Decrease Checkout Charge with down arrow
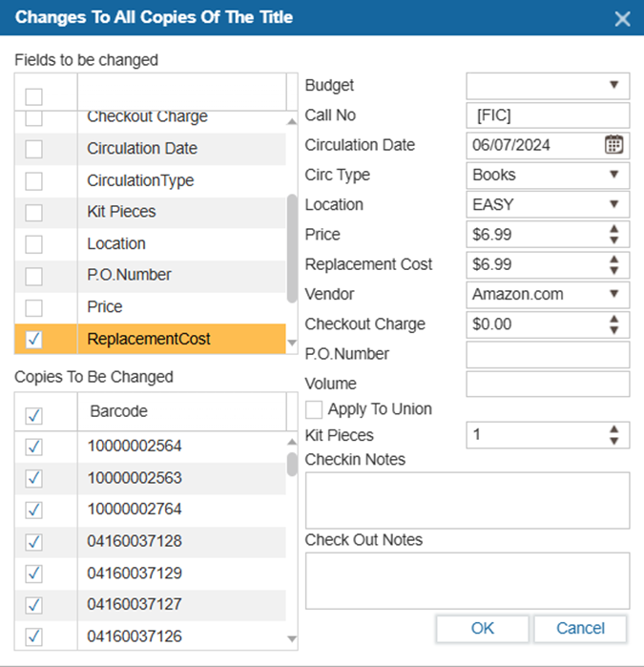644x667 pixels. (x=613, y=330)
